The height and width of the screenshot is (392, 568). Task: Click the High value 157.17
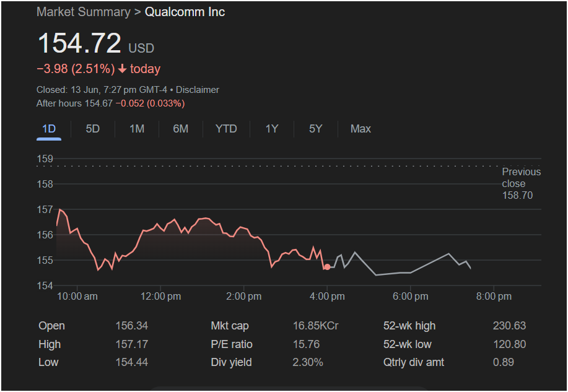coord(132,344)
